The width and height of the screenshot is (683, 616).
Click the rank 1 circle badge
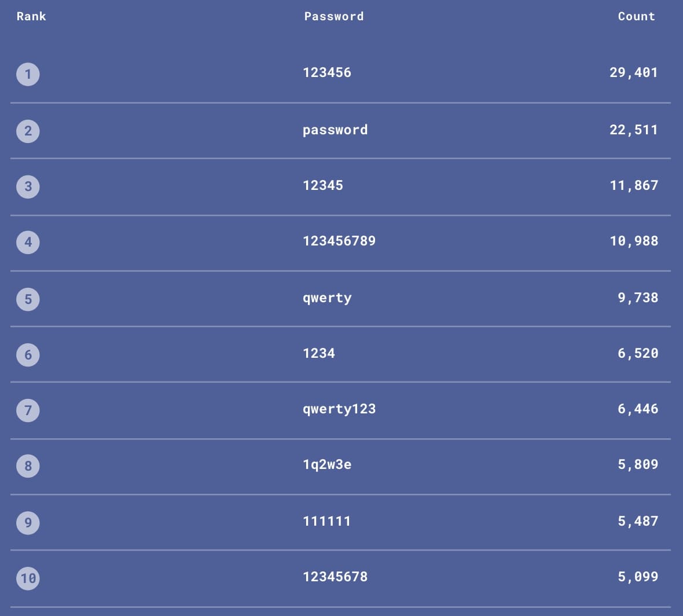click(28, 74)
